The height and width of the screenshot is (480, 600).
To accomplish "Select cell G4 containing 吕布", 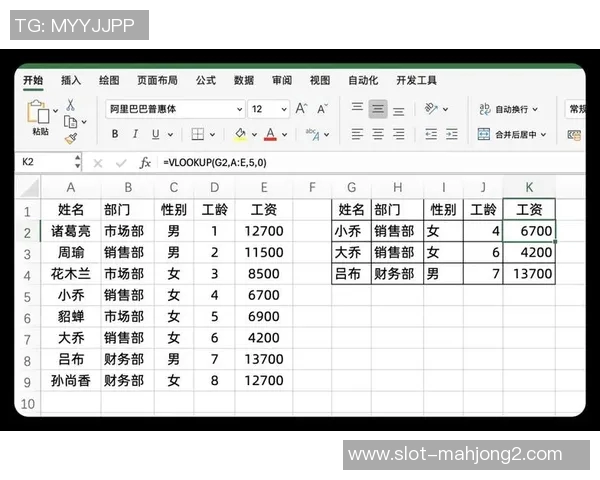I will 351,274.
